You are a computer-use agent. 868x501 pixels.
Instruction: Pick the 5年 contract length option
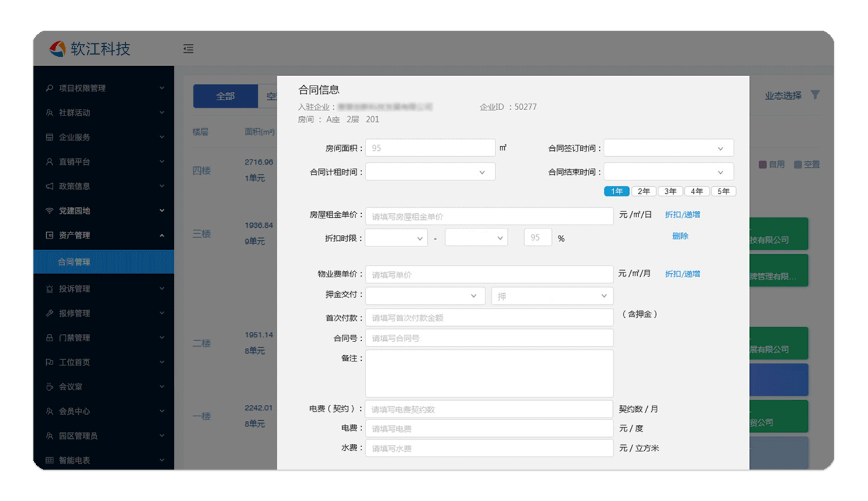(723, 191)
